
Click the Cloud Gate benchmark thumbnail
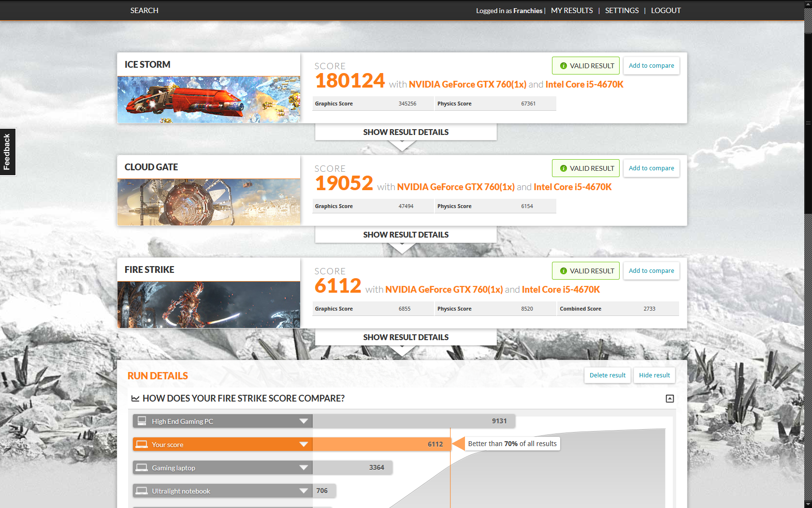(x=209, y=202)
